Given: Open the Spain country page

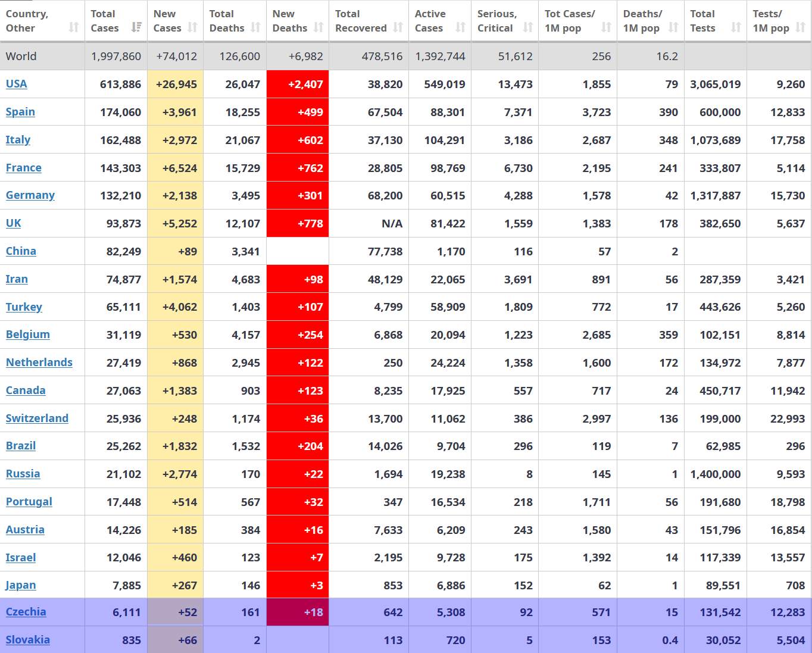Looking at the screenshot, I should tap(20, 112).
